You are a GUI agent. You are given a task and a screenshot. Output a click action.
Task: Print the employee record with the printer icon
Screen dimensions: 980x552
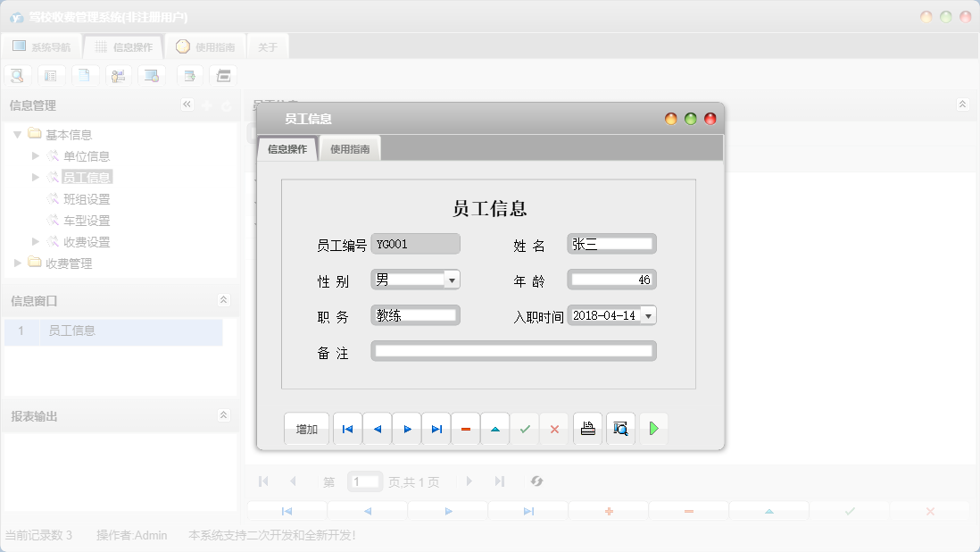pos(587,430)
